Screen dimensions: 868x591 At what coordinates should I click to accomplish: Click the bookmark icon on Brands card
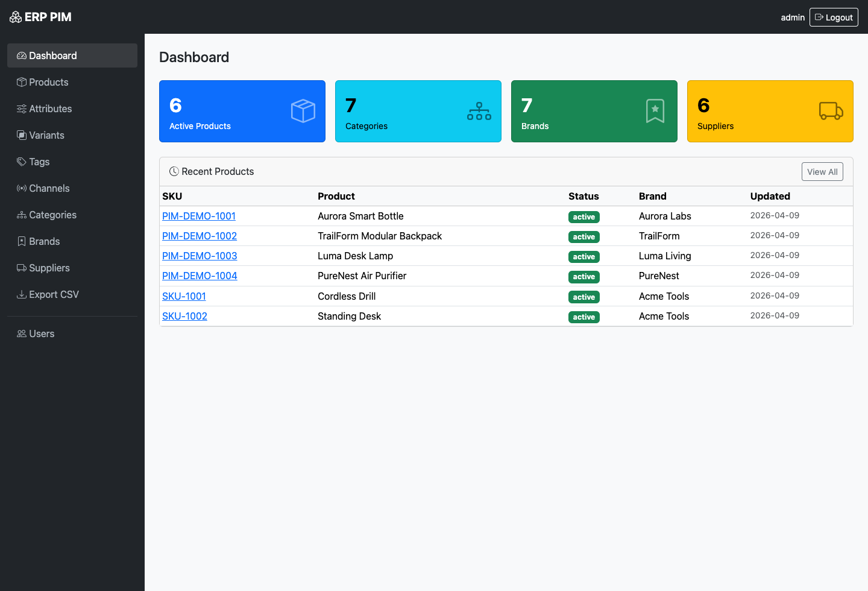pos(655,111)
